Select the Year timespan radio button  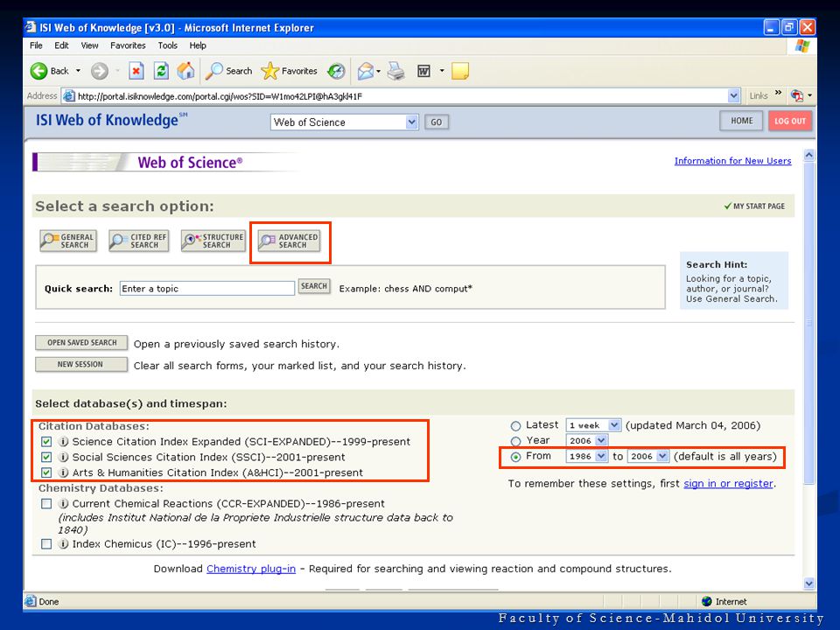pyautogui.click(x=516, y=441)
